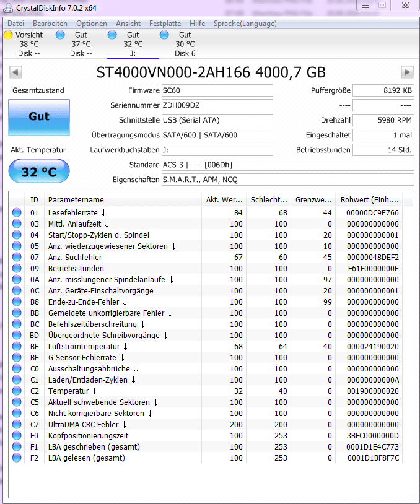Open the Datei menu

tap(15, 24)
